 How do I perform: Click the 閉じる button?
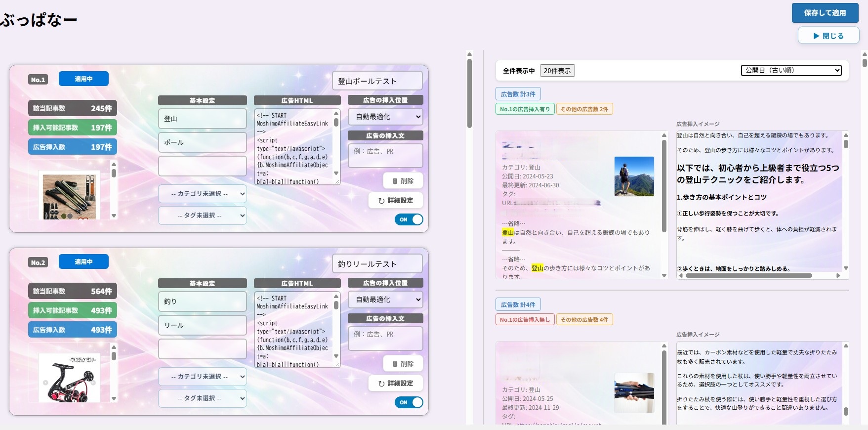[x=828, y=36]
